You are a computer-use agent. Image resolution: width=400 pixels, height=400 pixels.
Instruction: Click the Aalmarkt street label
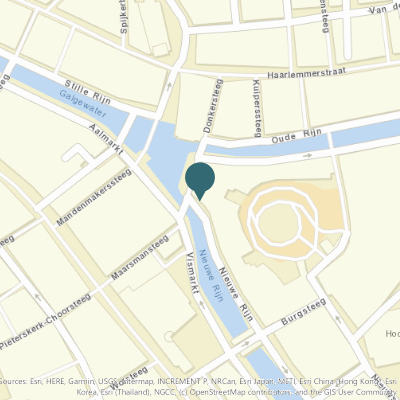(106, 140)
